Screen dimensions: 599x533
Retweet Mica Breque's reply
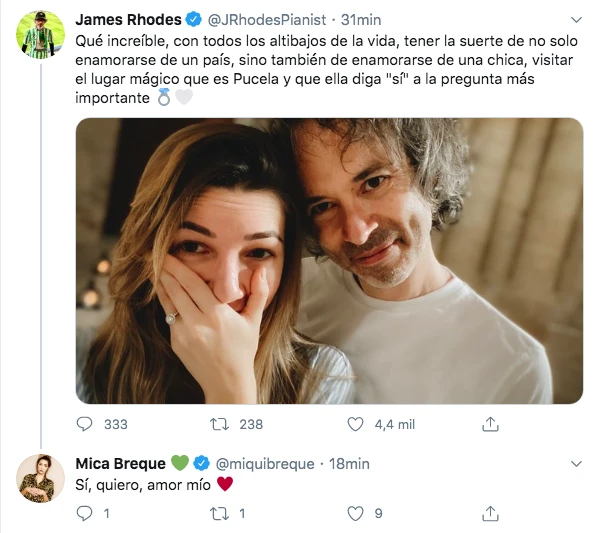tap(219, 513)
